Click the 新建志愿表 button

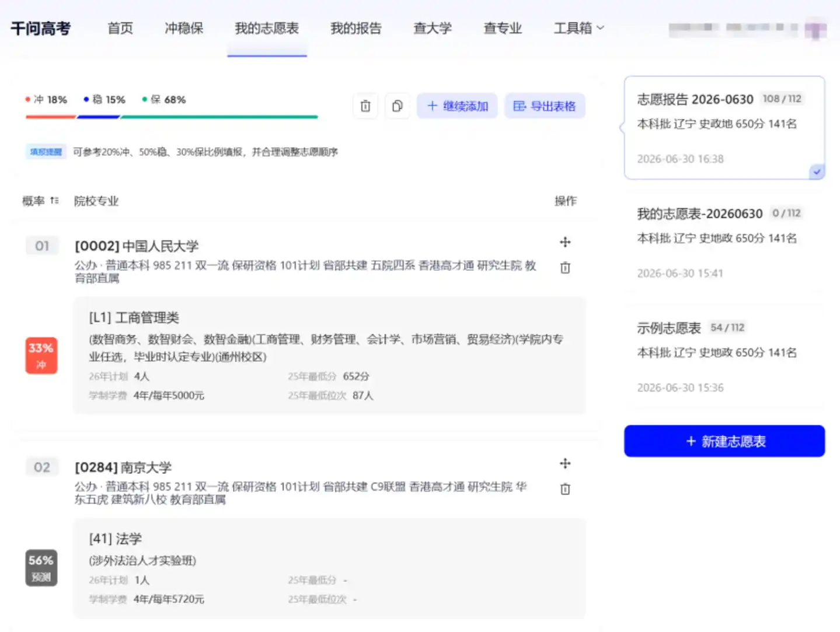[724, 441]
